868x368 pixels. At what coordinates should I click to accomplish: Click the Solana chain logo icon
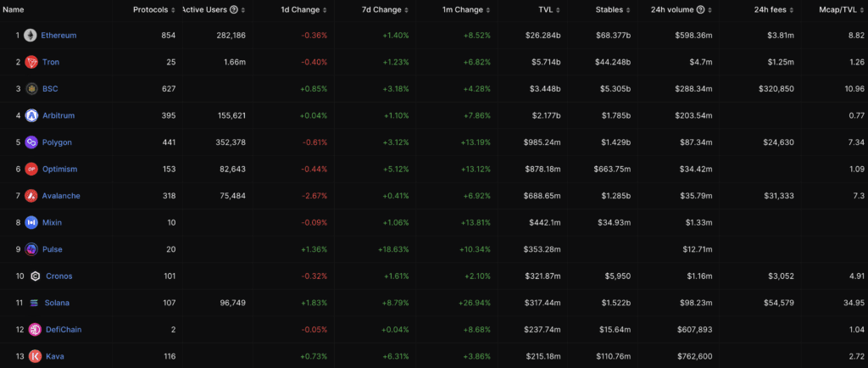point(34,303)
